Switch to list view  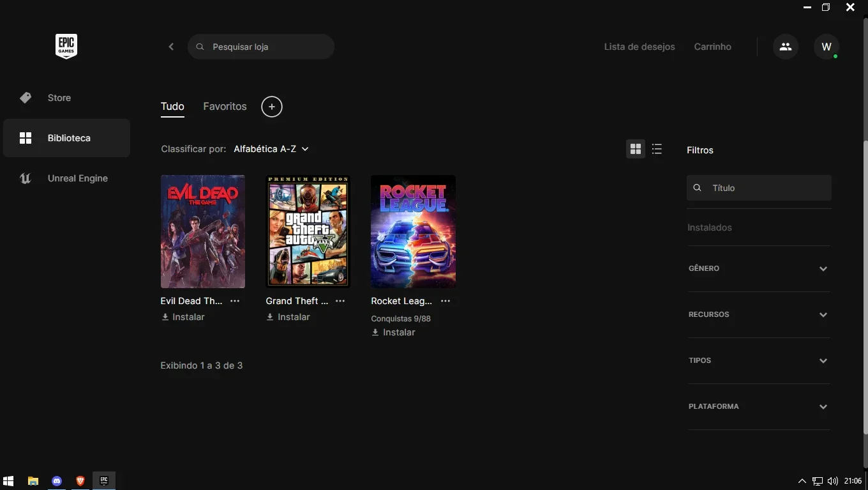pos(657,149)
